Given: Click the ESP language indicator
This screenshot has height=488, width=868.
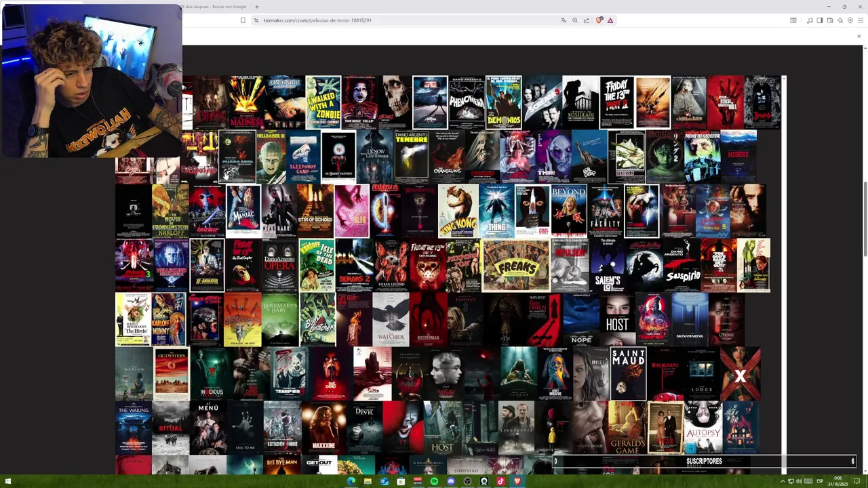Looking at the screenshot, I should tap(820, 481).
